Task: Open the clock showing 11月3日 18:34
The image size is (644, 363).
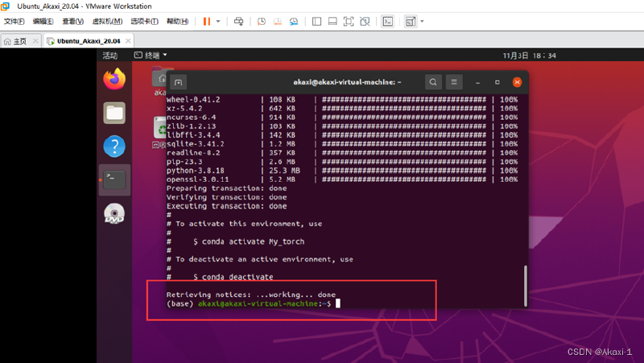Action: pos(530,56)
